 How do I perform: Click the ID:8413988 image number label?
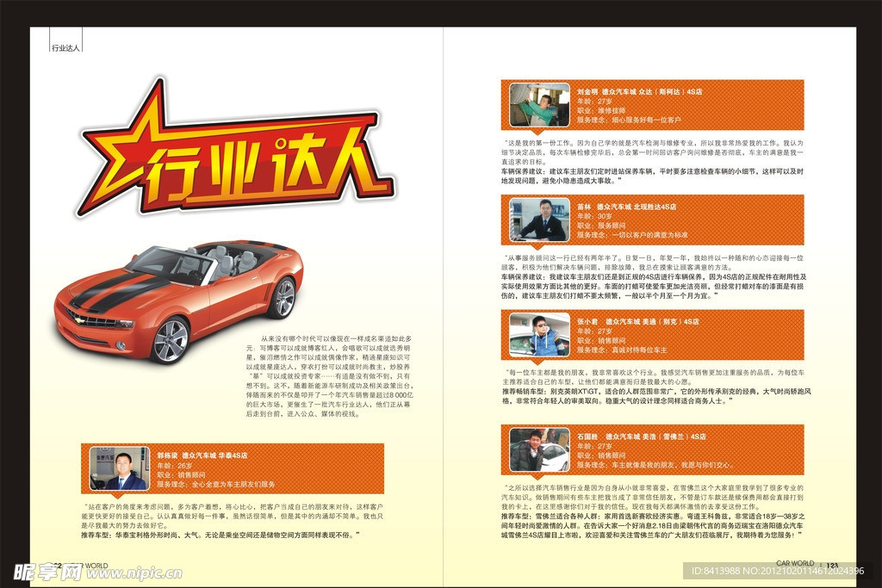click(774, 572)
